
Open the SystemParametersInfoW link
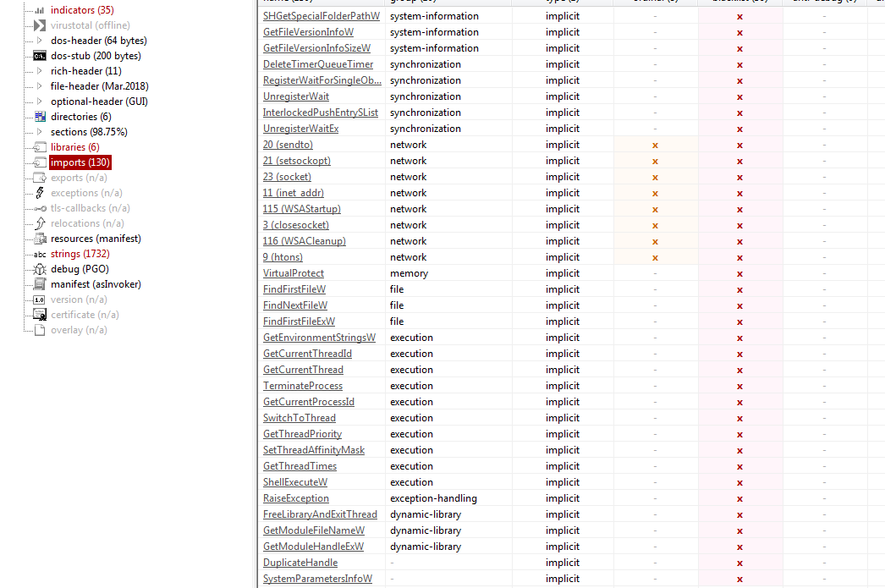coord(317,579)
